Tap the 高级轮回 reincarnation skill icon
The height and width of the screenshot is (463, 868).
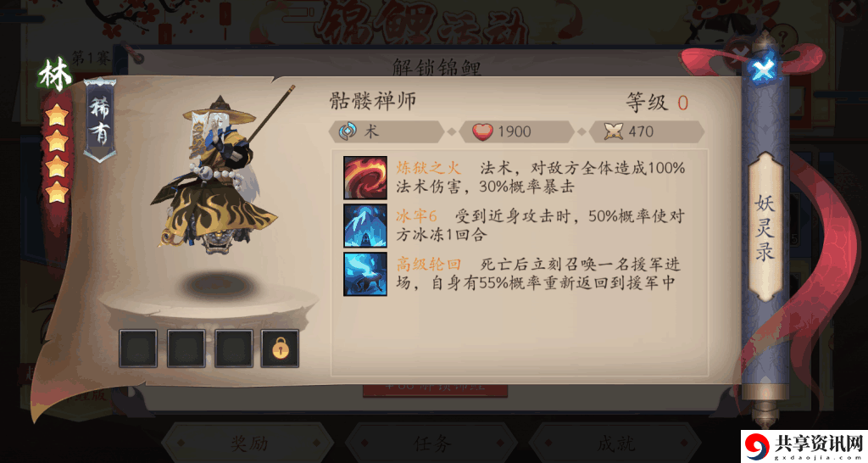click(365, 274)
